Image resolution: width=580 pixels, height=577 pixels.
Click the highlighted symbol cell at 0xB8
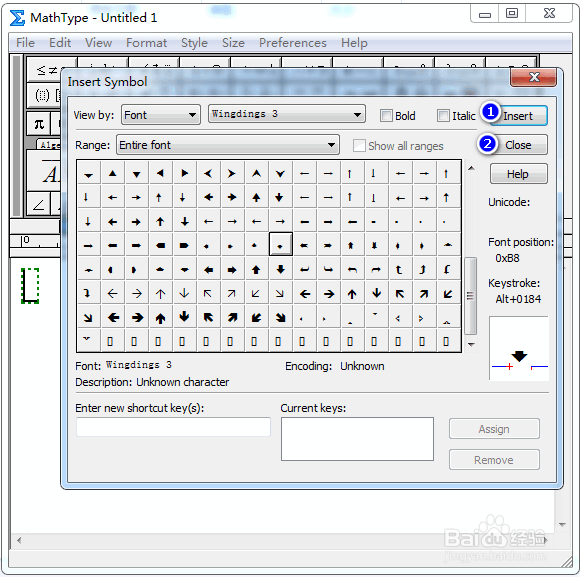[x=280, y=244]
